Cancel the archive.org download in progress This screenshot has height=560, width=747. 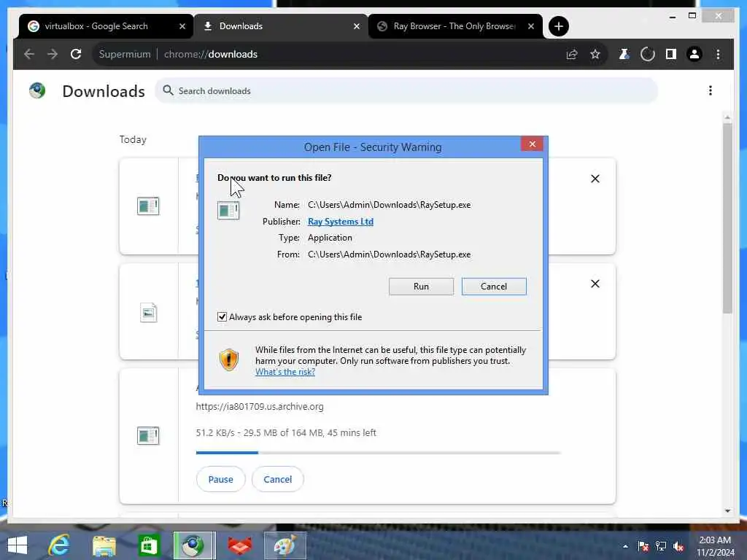pyautogui.click(x=278, y=479)
